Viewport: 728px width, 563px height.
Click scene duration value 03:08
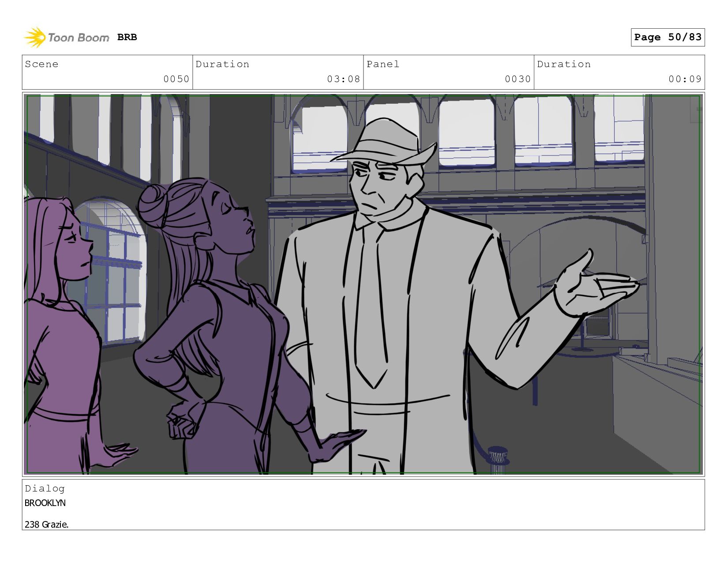click(343, 79)
